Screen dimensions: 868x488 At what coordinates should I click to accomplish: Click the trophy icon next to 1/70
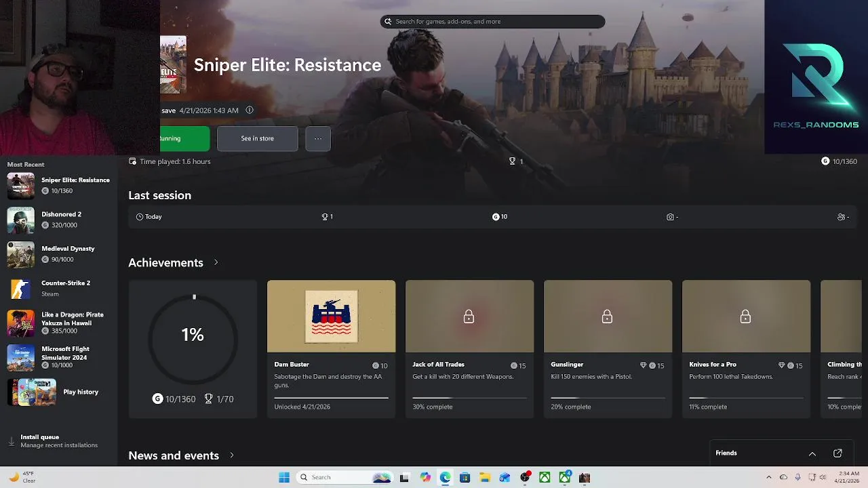tap(208, 399)
